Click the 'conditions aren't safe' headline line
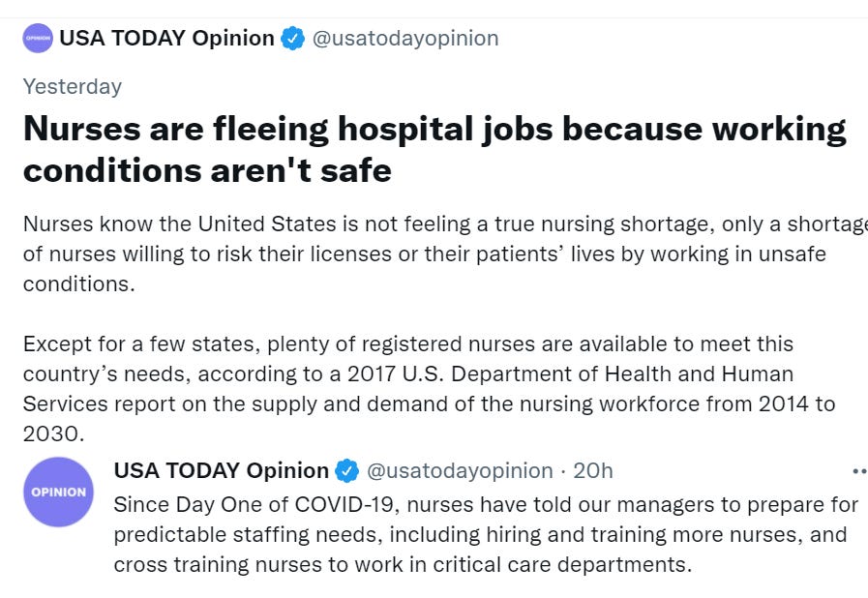 pyautogui.click(x=207, y=170)
